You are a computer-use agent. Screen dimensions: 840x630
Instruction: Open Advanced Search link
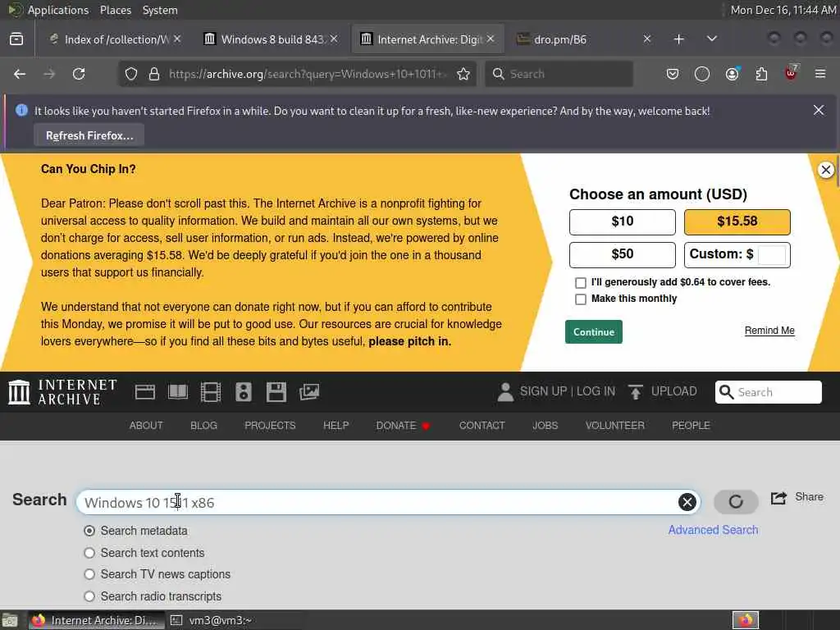713,530
